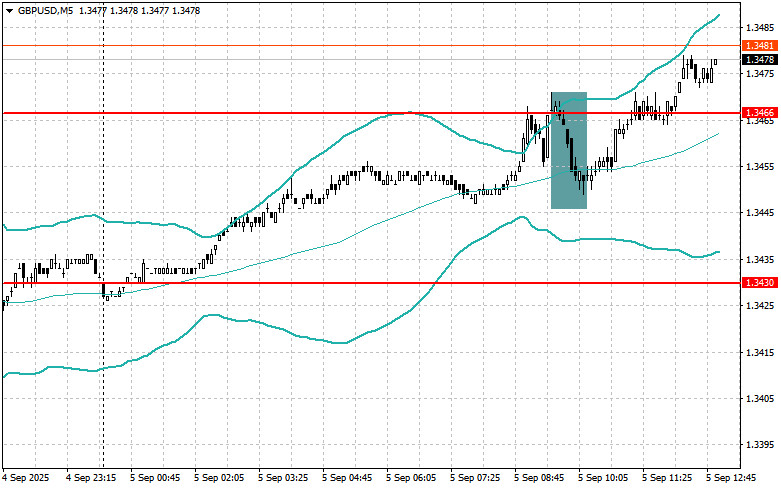Click the GBPUSD,M5 chart title text
The height and width of the screenshot is (489, 781).
click(x=45, y=10)
